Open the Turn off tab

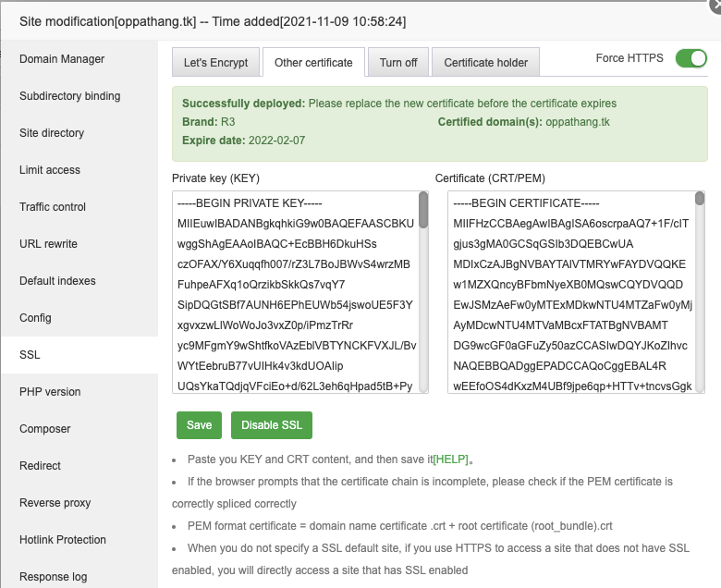pos(398,62)
